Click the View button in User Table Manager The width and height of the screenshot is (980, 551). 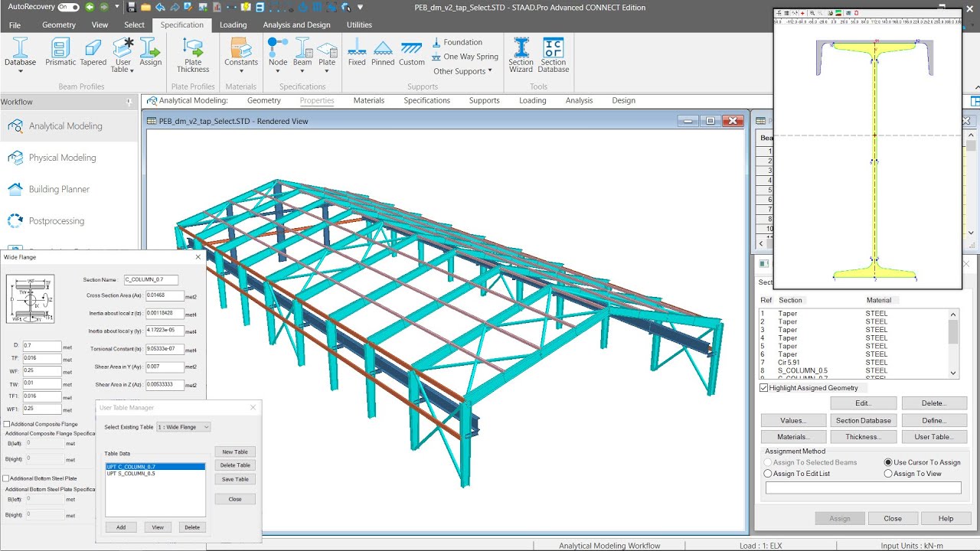coord(158,527)
